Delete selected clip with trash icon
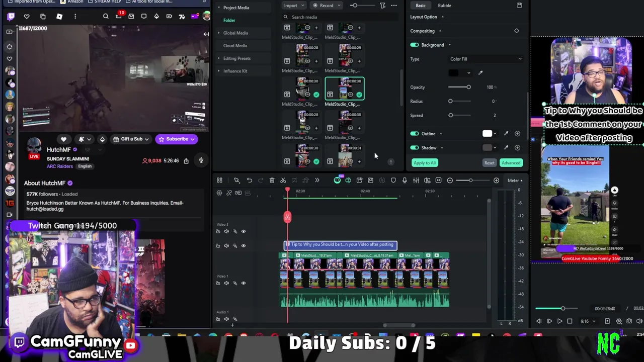Viewport: 644px width, 362px height. (272, 180)
